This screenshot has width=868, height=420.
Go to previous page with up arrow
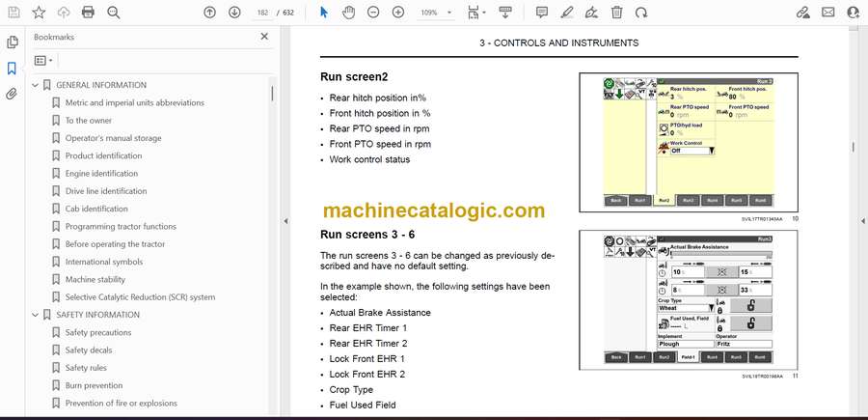click(x=210, y=13)
